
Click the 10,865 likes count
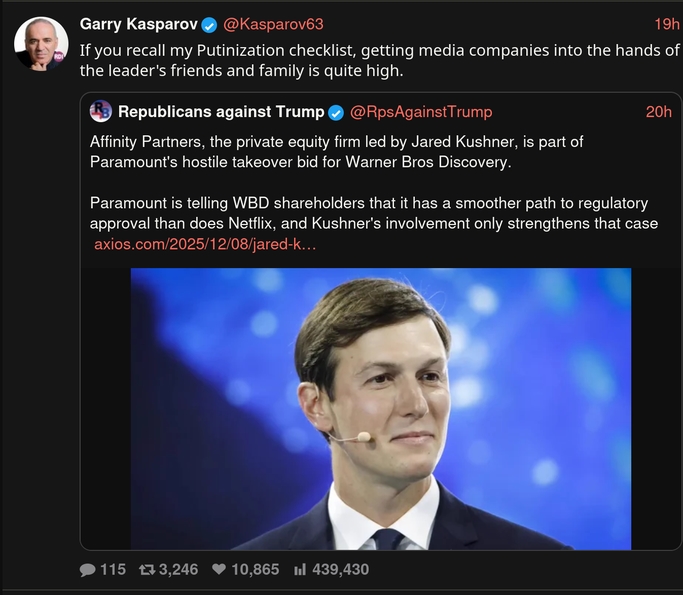tap(255, 569)
